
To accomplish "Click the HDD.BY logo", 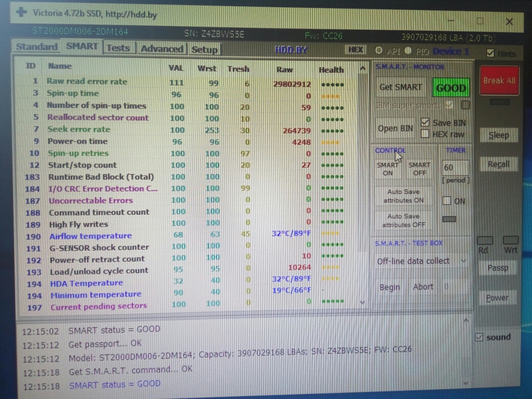I will 291,50.
